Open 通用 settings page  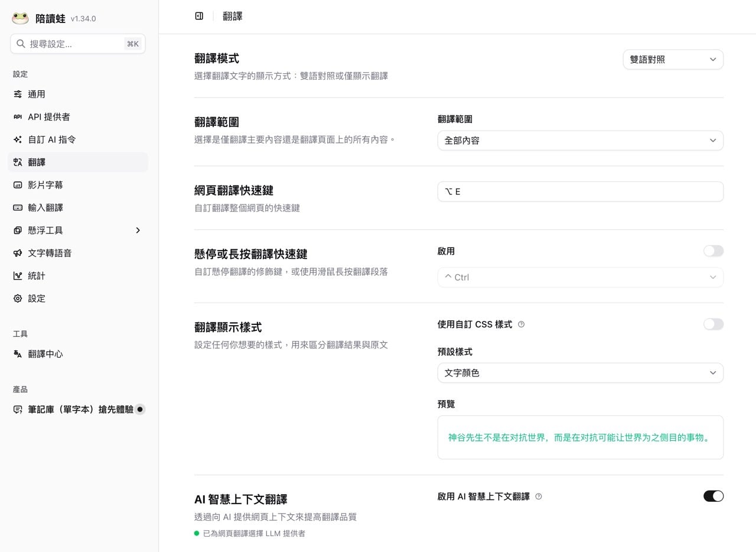click(x=78, y=94)
